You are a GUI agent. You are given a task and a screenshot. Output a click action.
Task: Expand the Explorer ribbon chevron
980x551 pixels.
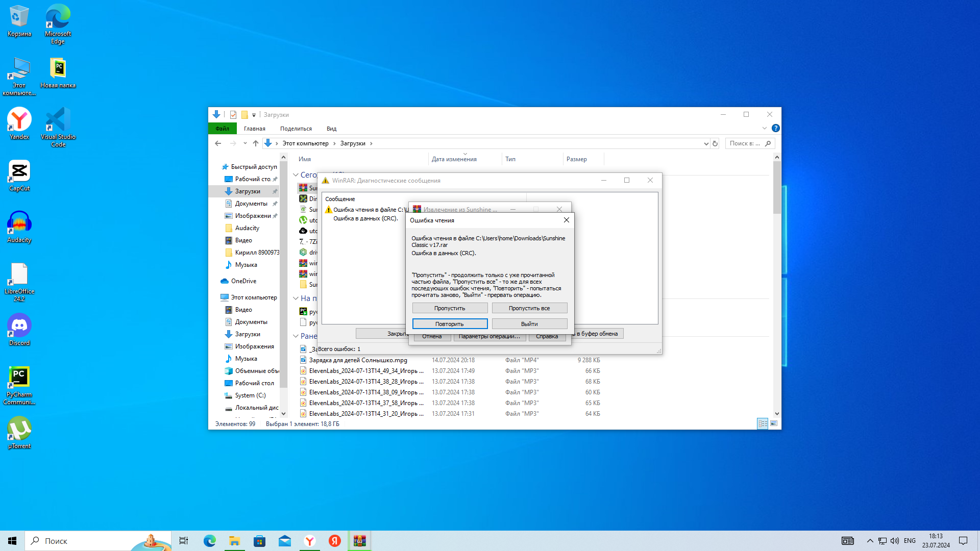click(764, 129)
